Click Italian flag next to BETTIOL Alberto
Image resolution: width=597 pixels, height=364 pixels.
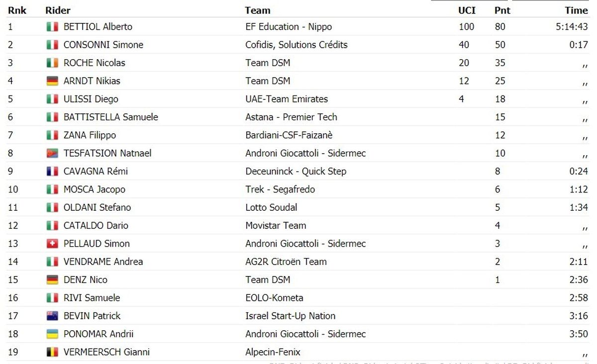(x=52, y=27)
